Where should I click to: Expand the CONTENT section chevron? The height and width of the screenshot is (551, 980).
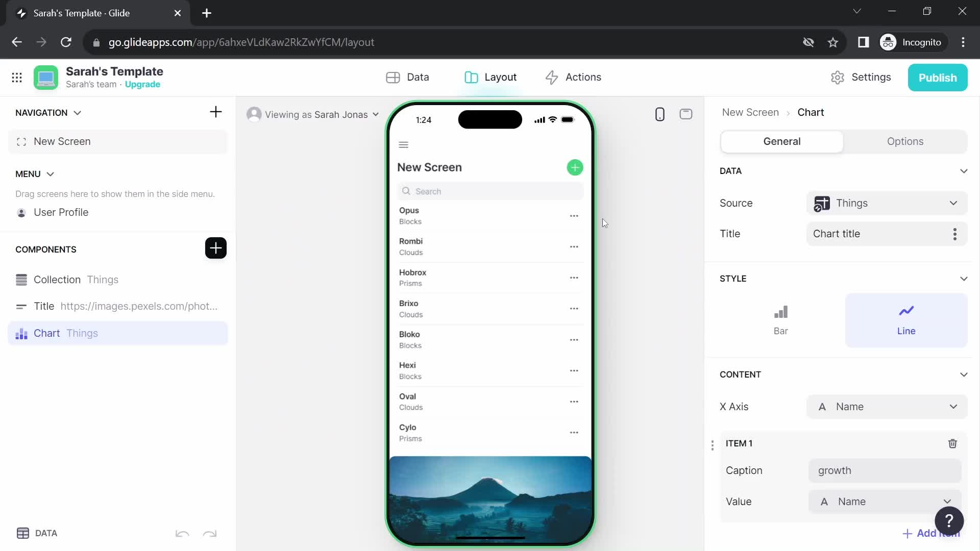[x=964, y=375]
